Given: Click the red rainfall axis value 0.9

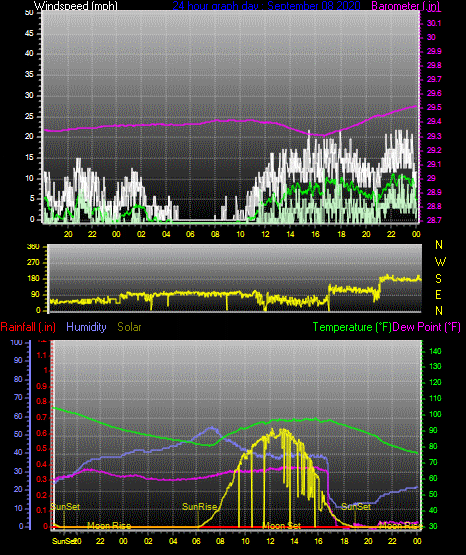Looking at the screenshot, I should coord(42,387).
